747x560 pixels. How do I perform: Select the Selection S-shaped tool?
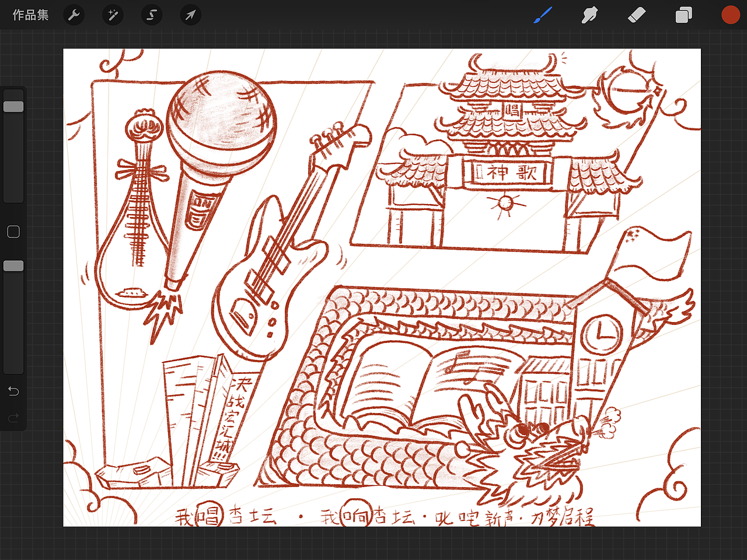click(x=152, y=15)
